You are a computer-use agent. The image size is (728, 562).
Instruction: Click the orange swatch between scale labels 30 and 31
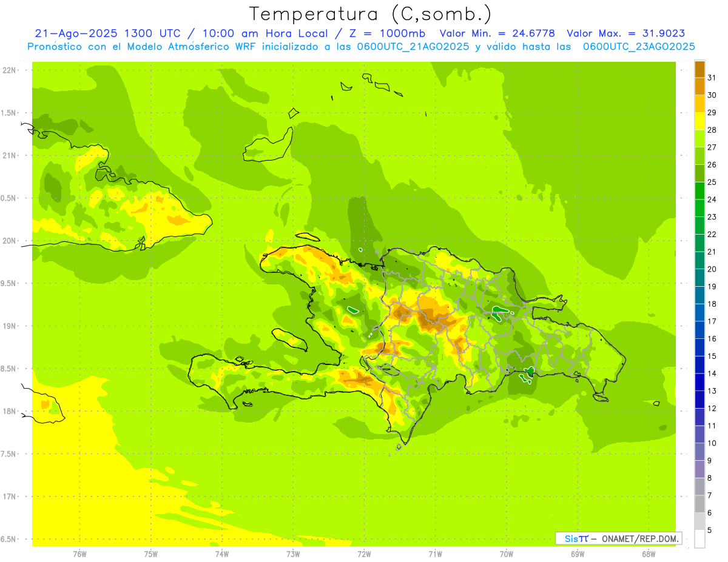click(x=699, y=86)
